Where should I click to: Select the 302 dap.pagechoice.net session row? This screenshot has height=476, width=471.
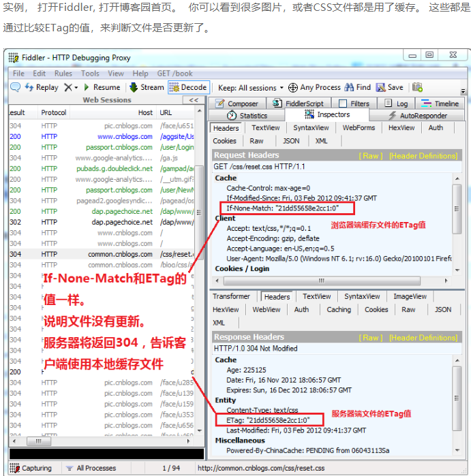(x=102, y=222)
